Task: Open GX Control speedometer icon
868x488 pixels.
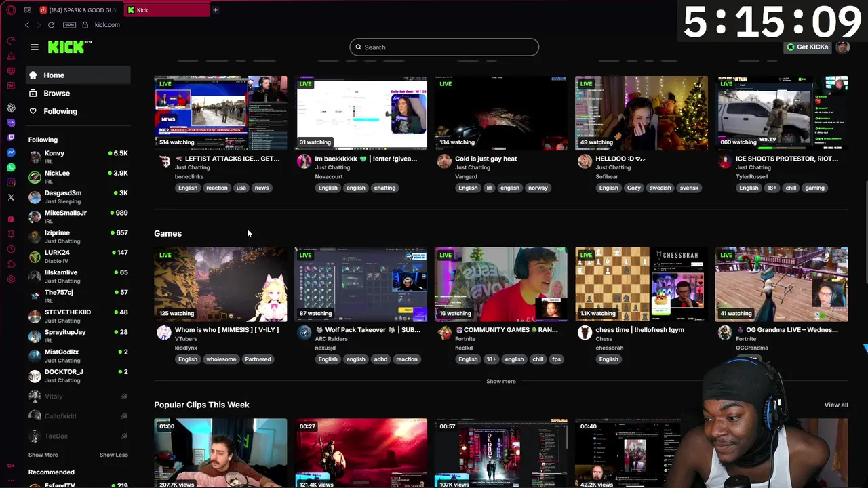Action: coord(11,41)
